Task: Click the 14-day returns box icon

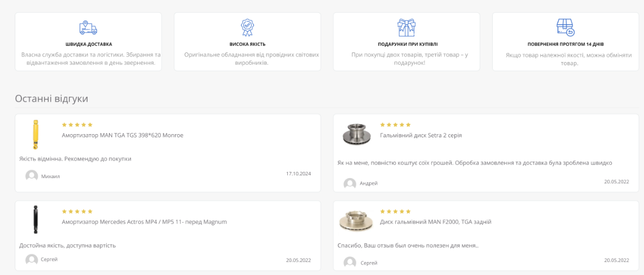Action: (565, 27)
